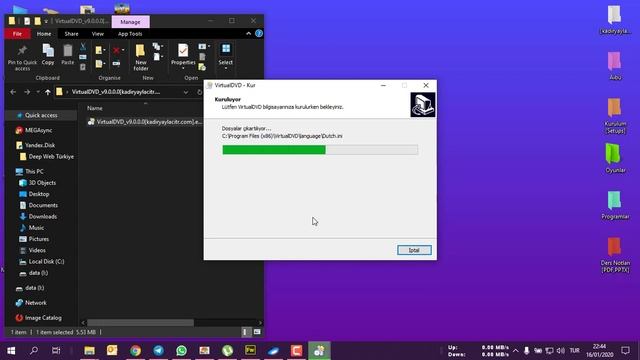
Task: Click the Move to icon in Organise group
Action: tap(99, 50)
